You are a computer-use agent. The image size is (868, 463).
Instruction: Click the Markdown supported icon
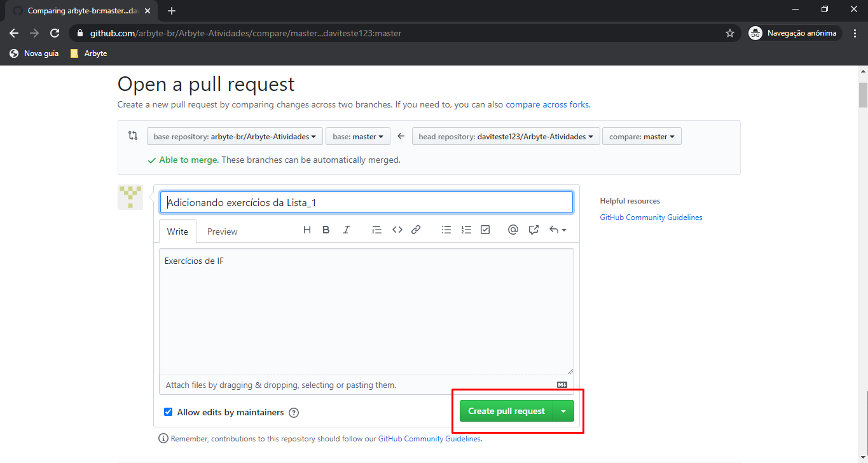(x=562, y=385)
